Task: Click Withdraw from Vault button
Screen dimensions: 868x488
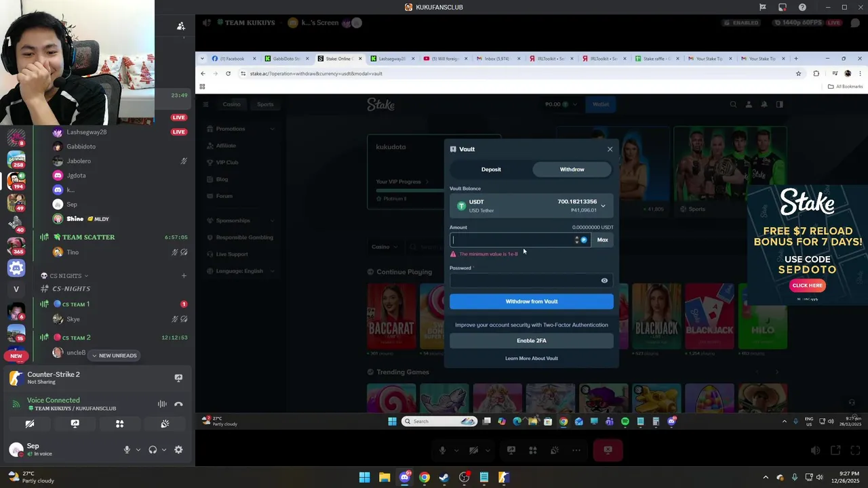Action: pyautogui.click(x=532, y=302)
